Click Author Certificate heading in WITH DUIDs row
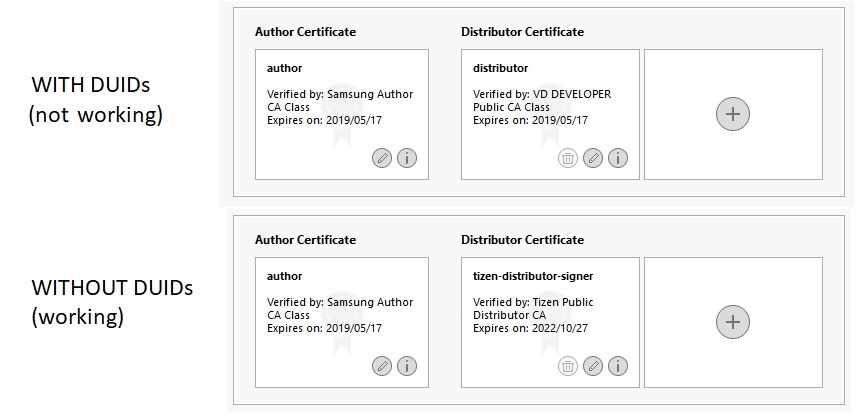859x418 pixels. [305, 32]
